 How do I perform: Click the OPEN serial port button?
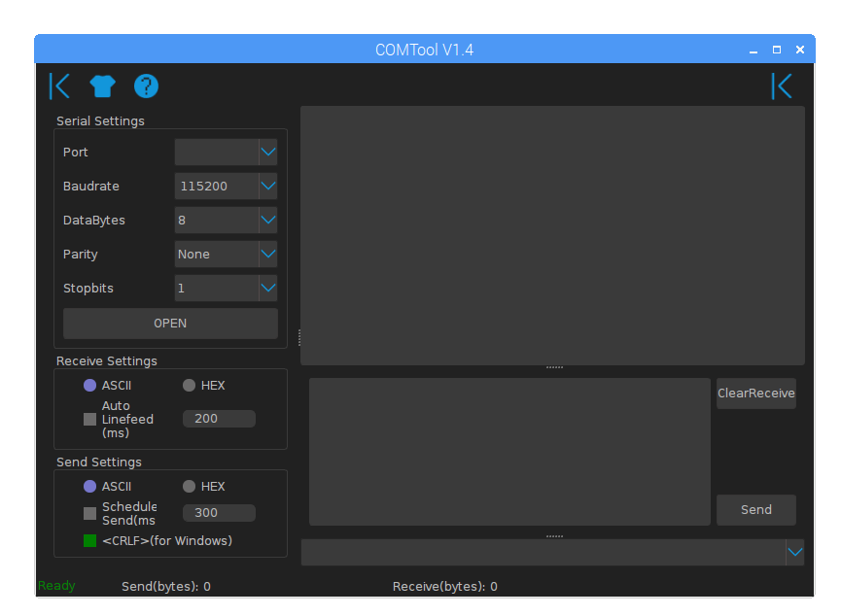tap(170, 324)
